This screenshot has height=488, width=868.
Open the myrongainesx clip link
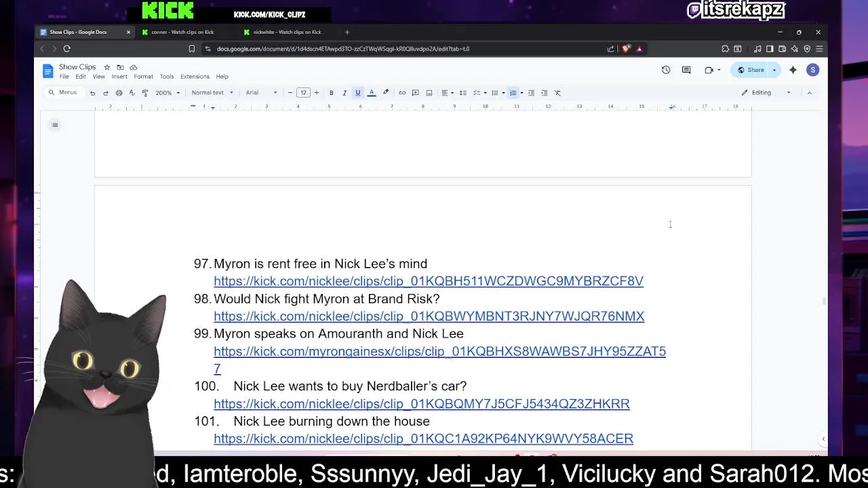[439, 360]
